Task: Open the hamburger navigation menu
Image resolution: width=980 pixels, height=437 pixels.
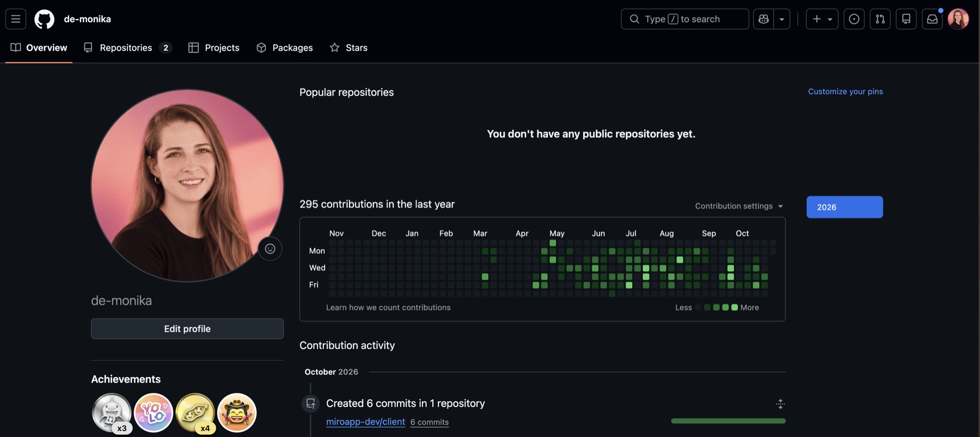Action: (16, 19)
